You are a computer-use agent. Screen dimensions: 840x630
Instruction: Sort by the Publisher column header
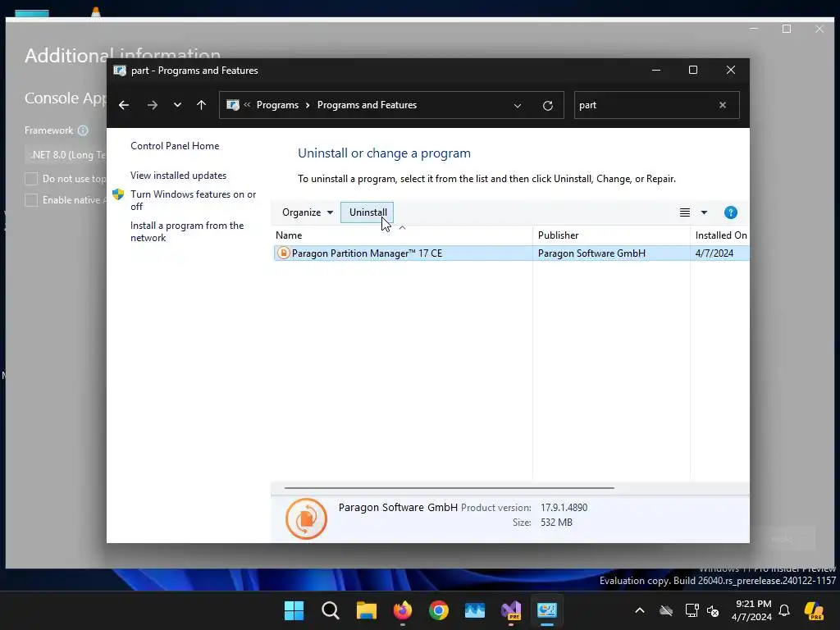pos(611,235)
